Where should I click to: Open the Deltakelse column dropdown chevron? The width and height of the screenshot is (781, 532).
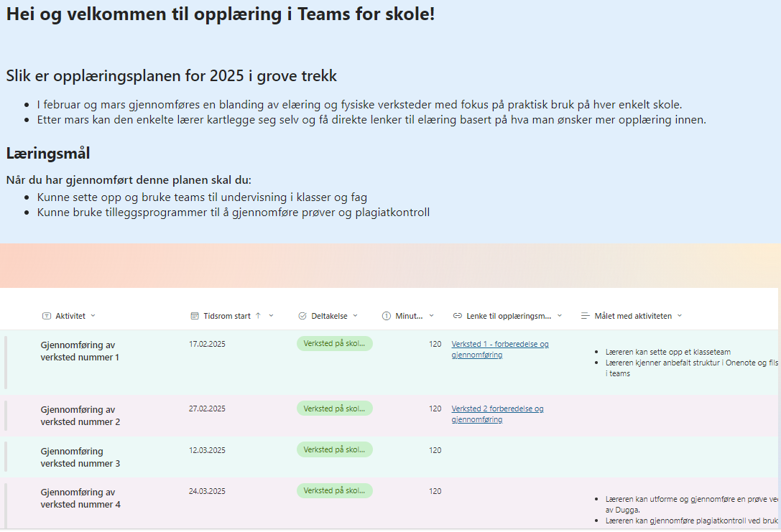tap(355, 316)
